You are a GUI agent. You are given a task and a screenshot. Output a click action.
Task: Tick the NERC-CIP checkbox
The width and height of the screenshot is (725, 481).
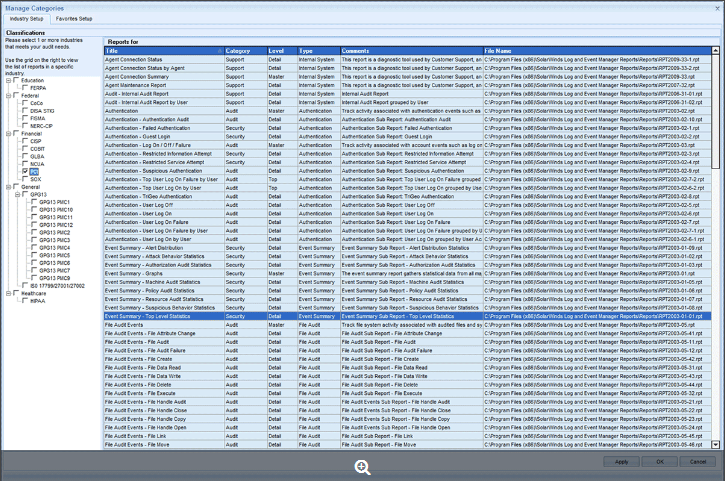point(25,126)
